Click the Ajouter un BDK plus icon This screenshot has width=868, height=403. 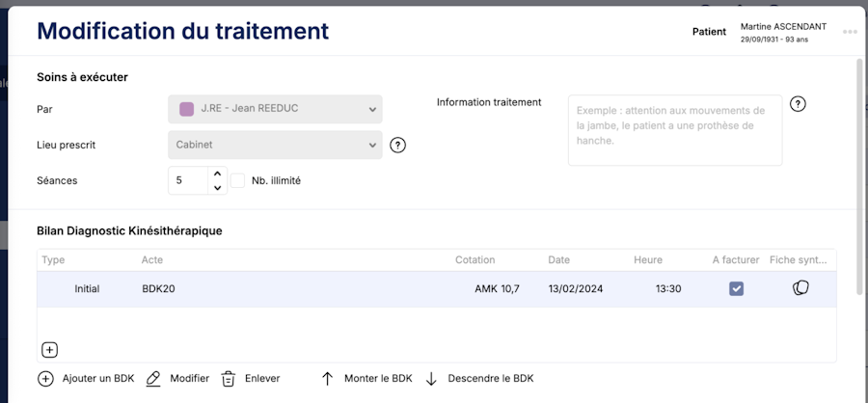point(45,379)
